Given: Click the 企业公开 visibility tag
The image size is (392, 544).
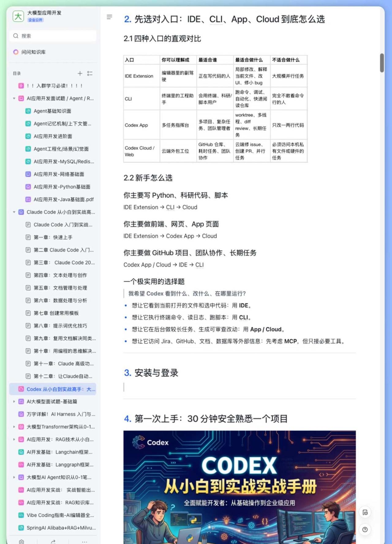Looking at the screenshot, I should [x=36, y=20].
